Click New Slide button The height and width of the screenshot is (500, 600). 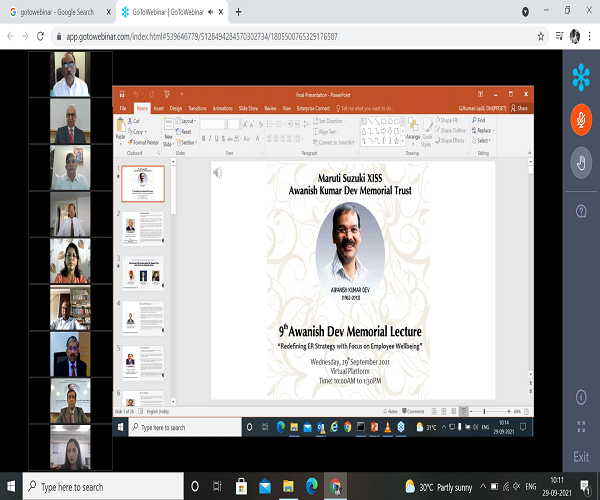pyautogui.click(x=168, y=132)
